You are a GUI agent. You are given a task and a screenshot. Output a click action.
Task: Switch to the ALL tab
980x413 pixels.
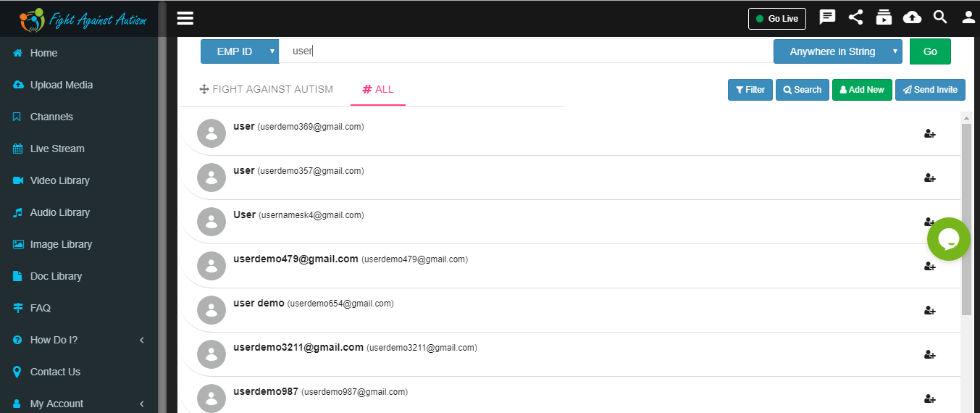378,89
